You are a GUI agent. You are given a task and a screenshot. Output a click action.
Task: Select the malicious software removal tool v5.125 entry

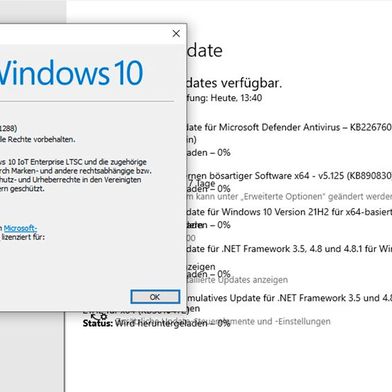point(289,175)
